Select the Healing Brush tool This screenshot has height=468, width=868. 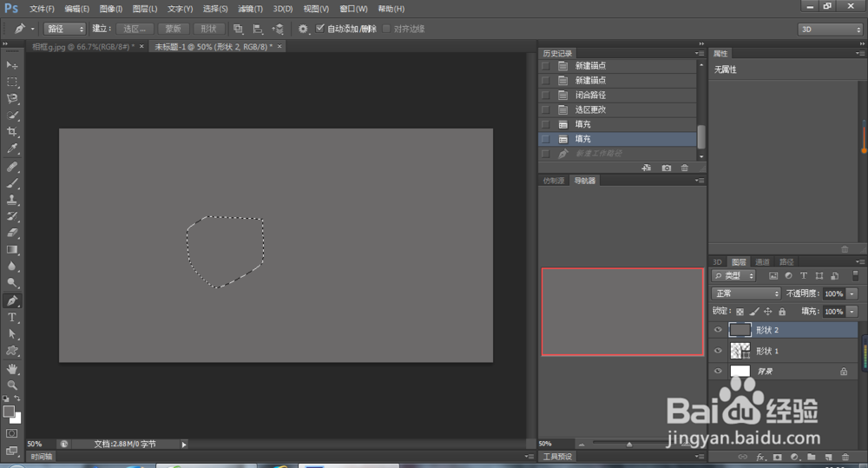point(11,167)
